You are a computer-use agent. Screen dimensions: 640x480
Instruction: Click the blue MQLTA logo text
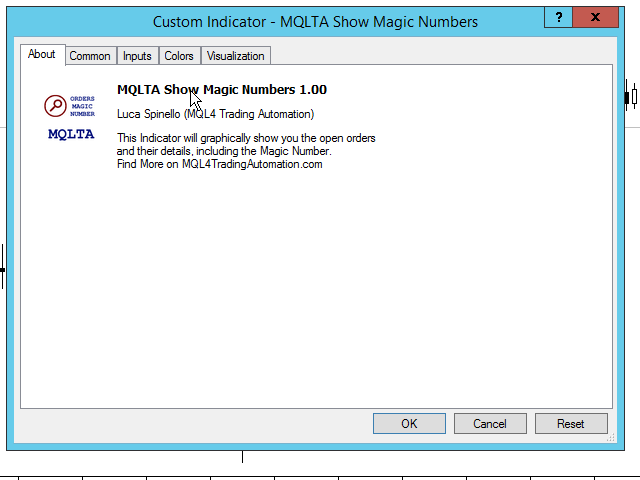(71, 134)
